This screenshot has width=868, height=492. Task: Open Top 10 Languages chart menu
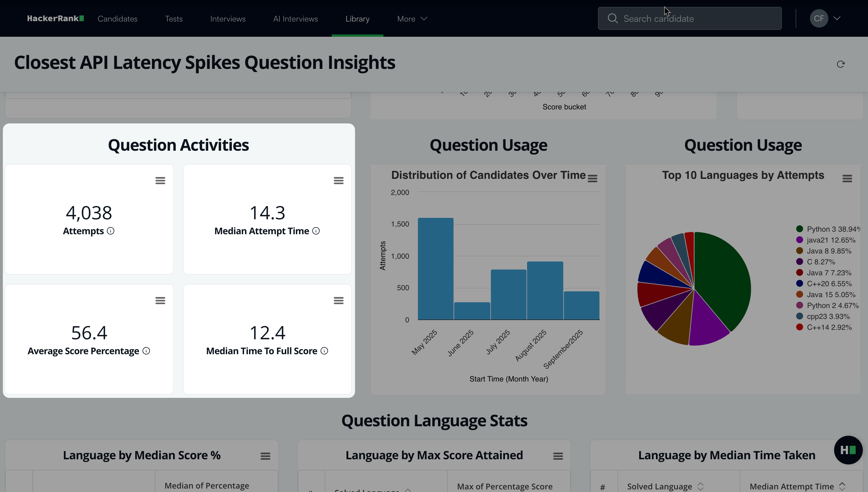[x=847, y=179]
